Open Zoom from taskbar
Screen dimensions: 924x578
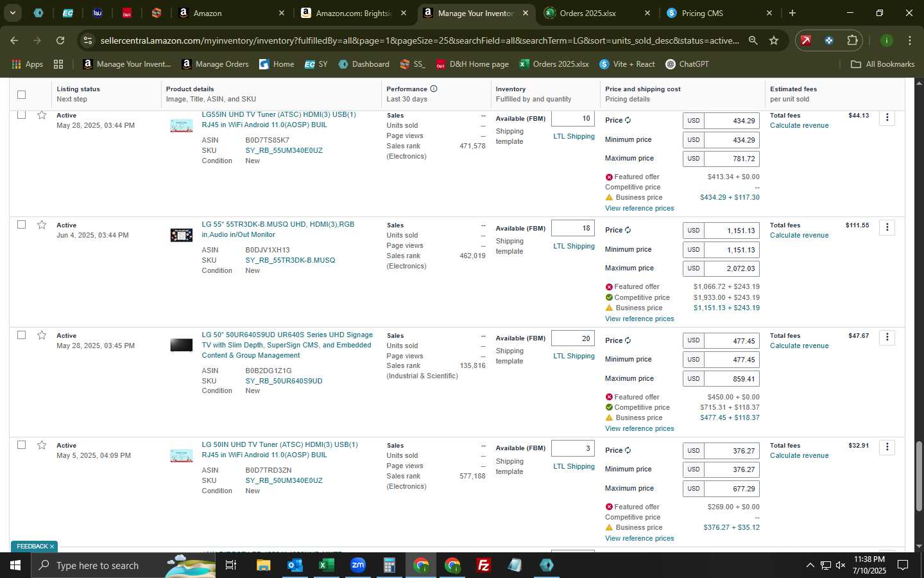click(357, 565)
